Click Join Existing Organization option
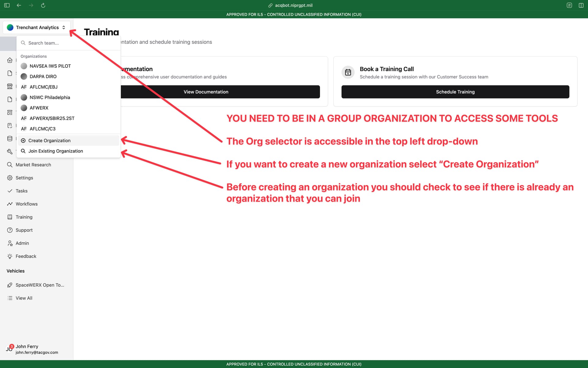Viewport: 588px width, 368px height. click(x=68, y=151)
